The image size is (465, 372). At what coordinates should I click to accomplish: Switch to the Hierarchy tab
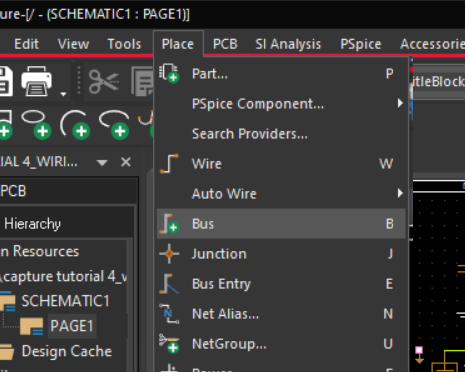(x=32, y=224)
